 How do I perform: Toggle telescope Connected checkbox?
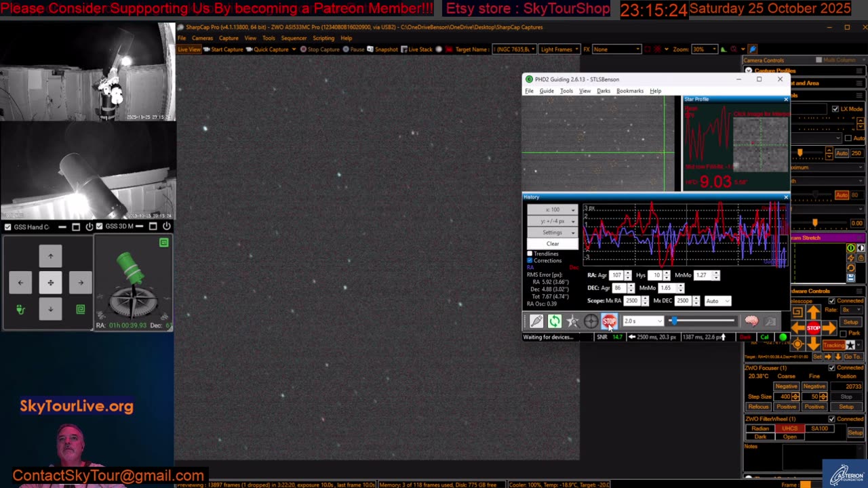point(831,301)
